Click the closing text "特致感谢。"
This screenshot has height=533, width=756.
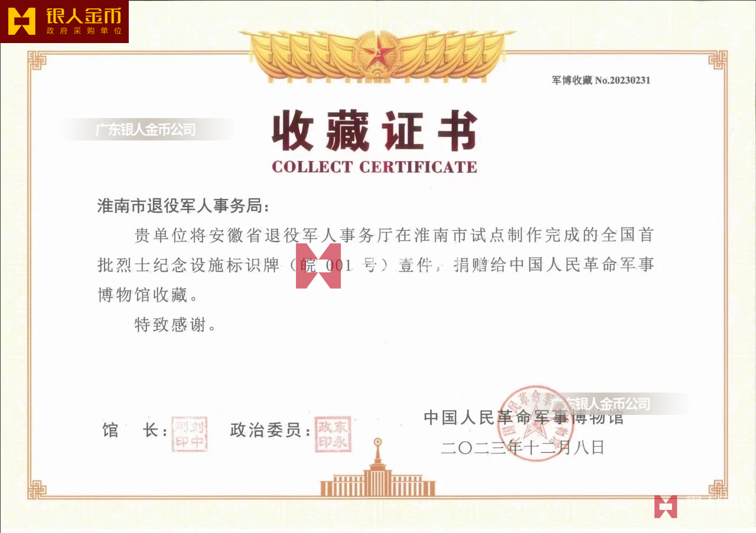175,324
